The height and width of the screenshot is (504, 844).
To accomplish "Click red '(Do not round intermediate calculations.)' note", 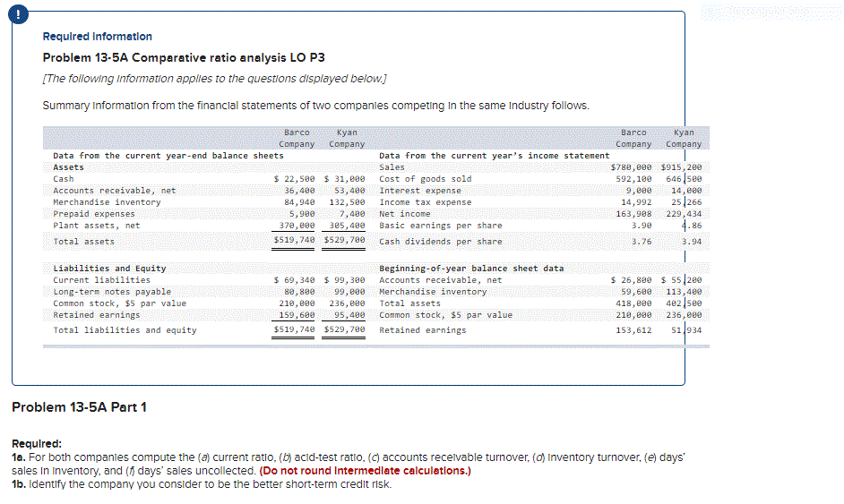I will [x=365, y=471].
